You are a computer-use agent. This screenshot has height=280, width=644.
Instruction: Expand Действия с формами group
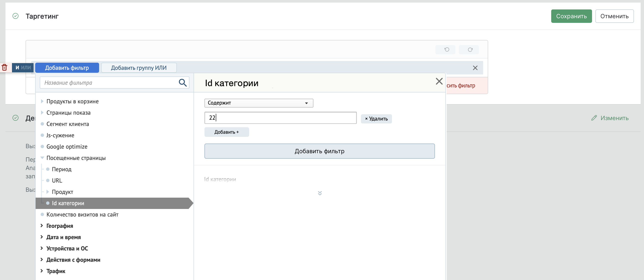(x=42, y=259)
